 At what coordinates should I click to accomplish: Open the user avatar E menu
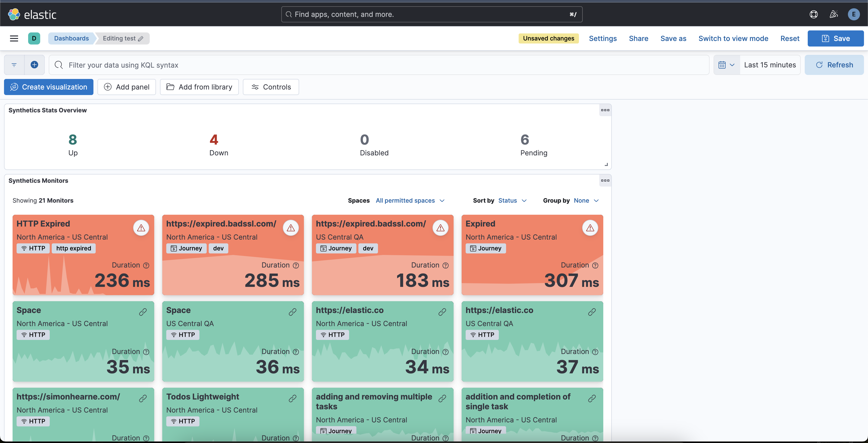click(x=853, y=15)
